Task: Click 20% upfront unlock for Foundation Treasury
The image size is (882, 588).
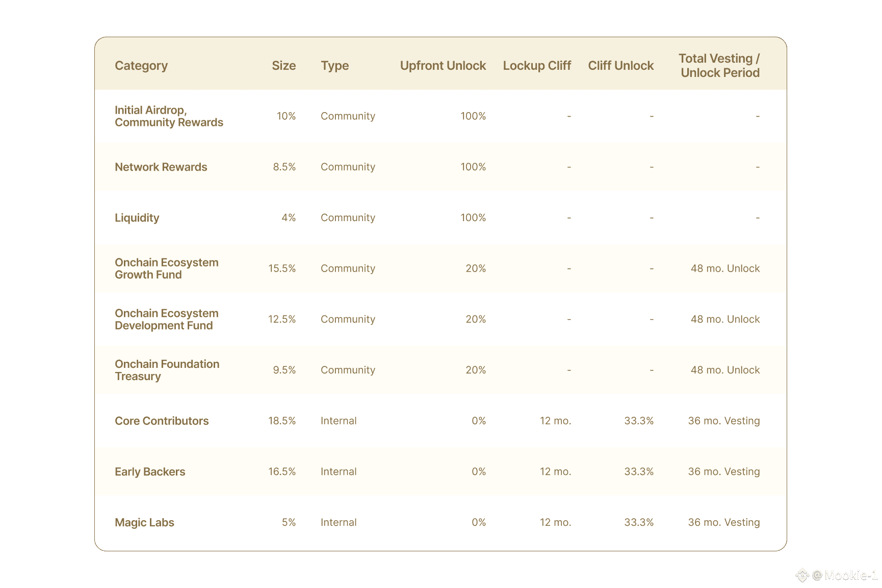Action: pyautogui.click(x=476, y=370)
